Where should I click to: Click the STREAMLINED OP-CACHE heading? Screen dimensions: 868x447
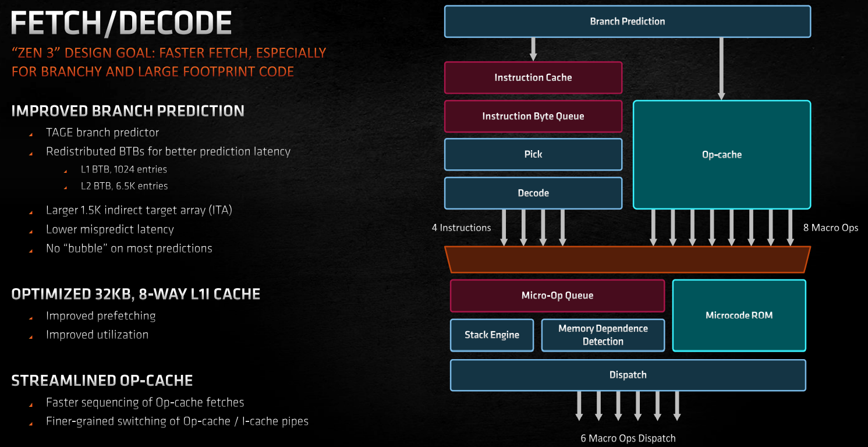click(x=102, y=381)
